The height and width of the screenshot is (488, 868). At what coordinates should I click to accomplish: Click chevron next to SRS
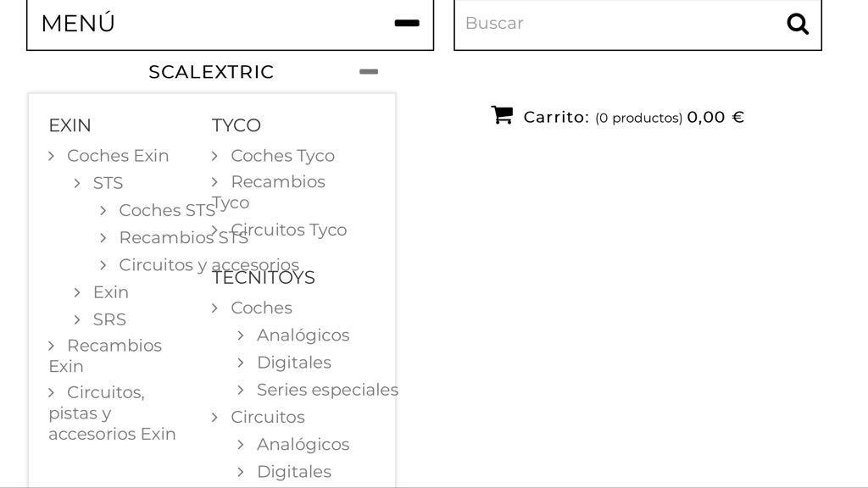point(77,319)
